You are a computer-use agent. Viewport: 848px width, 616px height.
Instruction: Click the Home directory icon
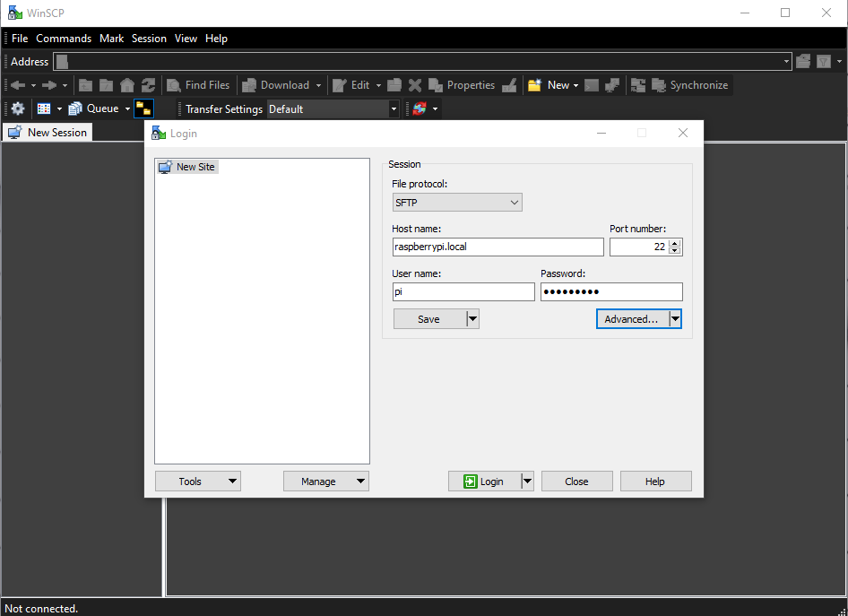pyautogui.click(x=127, y=85)
